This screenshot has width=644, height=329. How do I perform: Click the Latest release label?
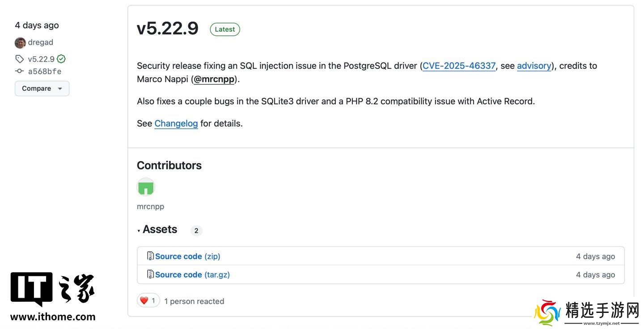tap(225, 30)
